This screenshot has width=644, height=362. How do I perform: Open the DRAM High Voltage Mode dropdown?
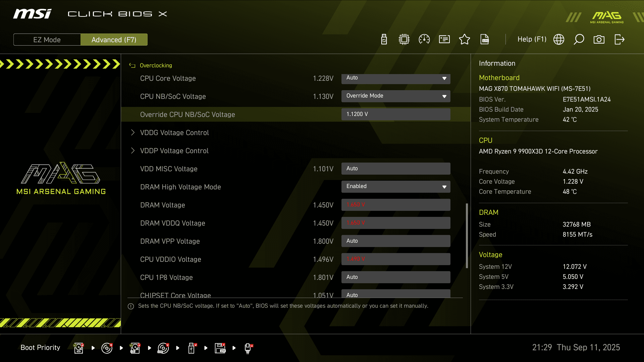[x=396, y=187]
